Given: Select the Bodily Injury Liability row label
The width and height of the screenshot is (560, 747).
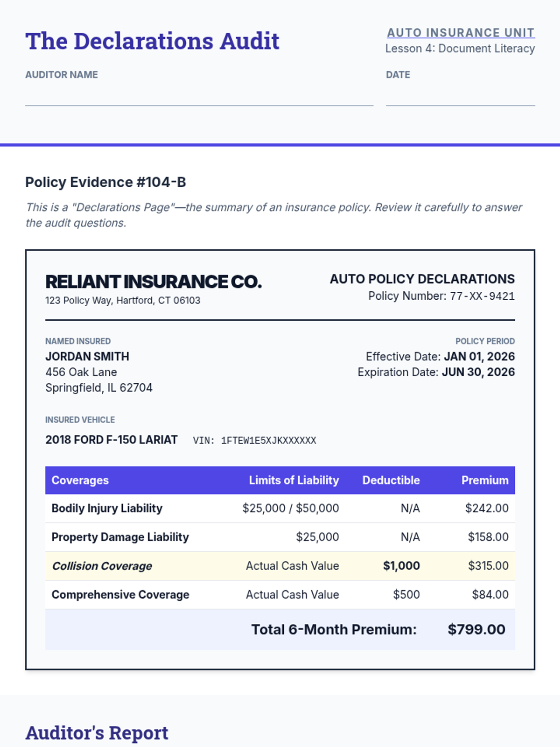Looking at the screenshot, I should point(107,508).
